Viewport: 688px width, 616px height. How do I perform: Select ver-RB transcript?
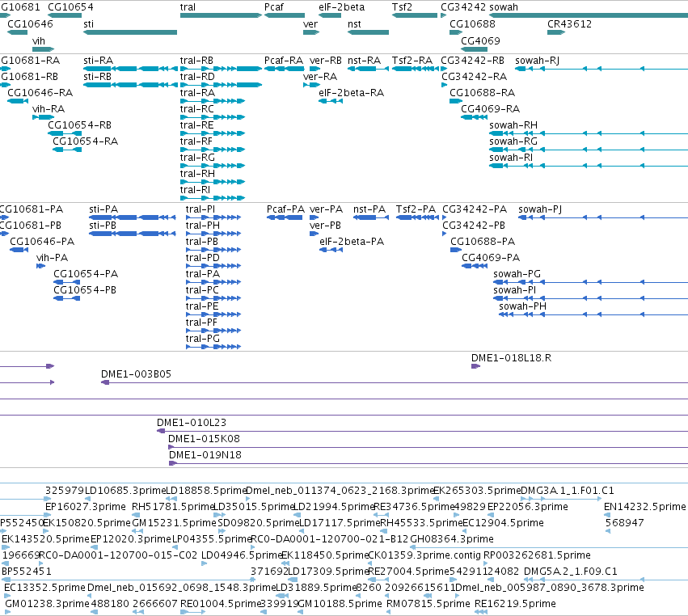[314, 69]
